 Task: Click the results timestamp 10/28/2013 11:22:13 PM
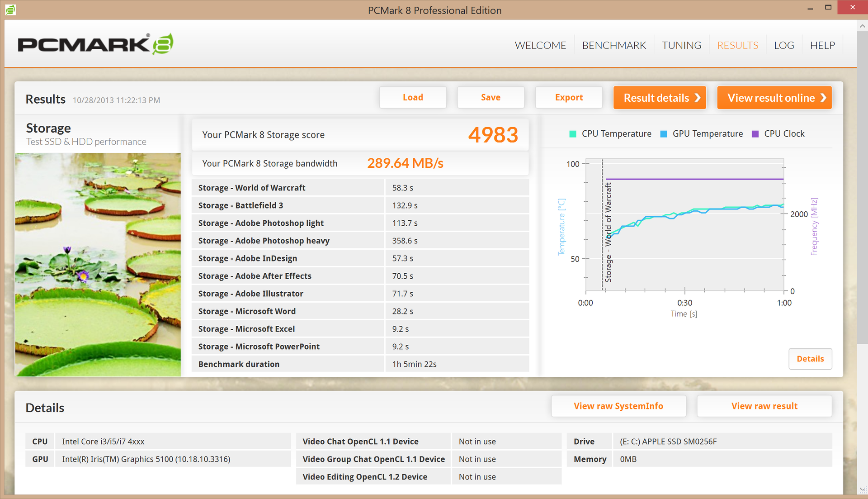coord(116,100)
